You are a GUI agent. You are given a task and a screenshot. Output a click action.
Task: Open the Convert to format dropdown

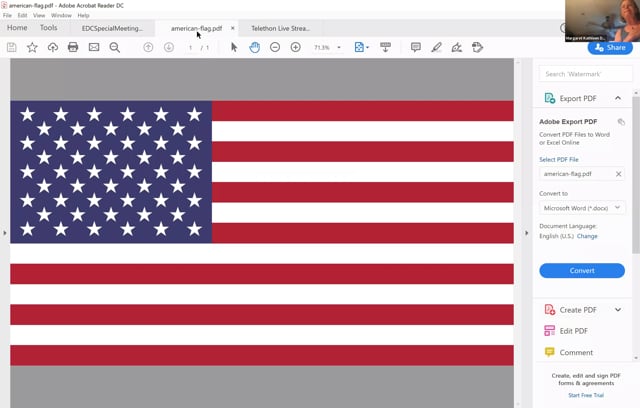pos(582,208)
